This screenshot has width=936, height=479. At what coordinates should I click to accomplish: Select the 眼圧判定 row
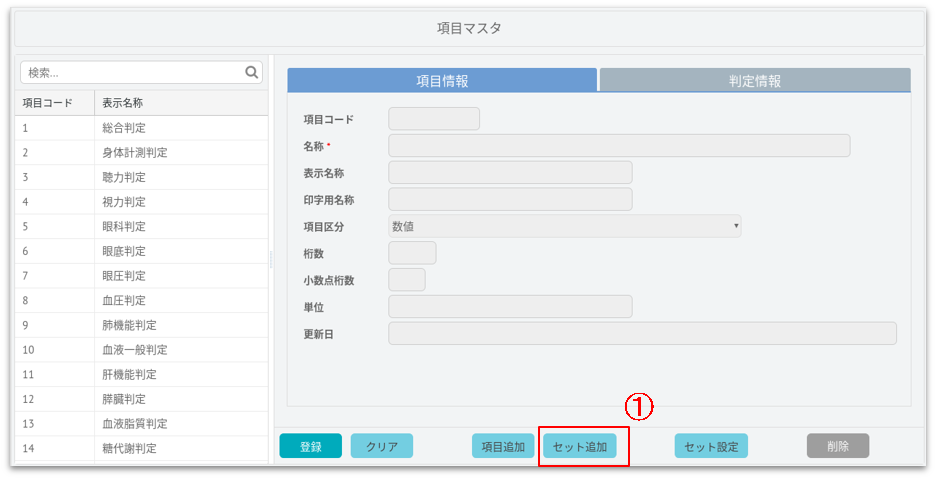[141, 276]
